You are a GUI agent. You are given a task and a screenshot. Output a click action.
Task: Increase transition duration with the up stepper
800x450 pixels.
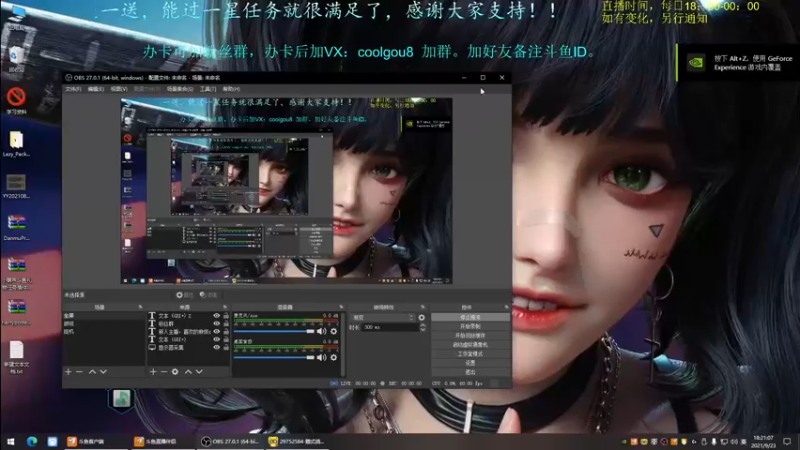point(422,326)
